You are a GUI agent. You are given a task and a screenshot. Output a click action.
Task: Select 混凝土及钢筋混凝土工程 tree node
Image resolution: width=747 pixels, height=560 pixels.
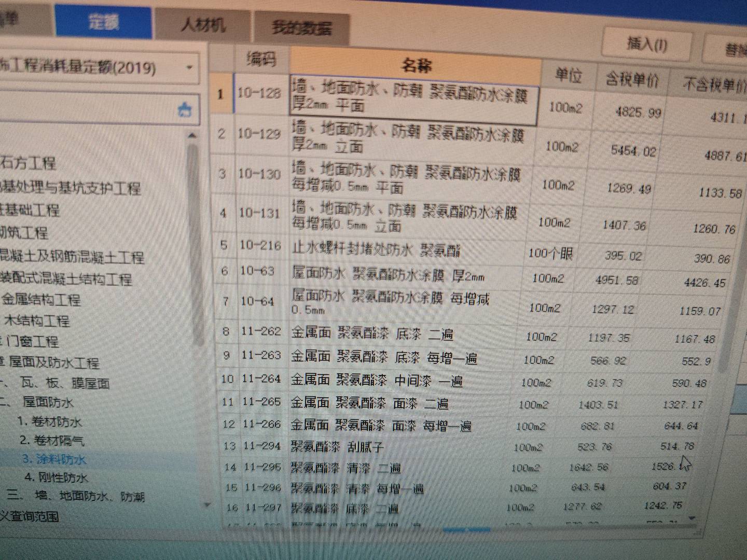pos(72,256)
